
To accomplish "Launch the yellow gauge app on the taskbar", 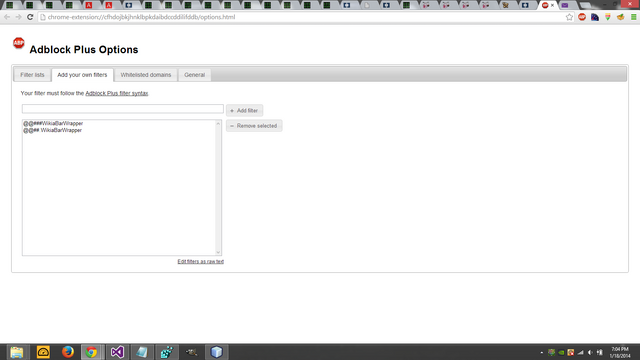I will [43, 352].
